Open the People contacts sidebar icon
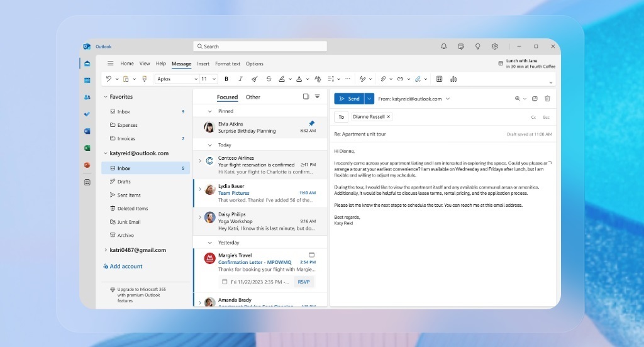 (x=87, y=97)
